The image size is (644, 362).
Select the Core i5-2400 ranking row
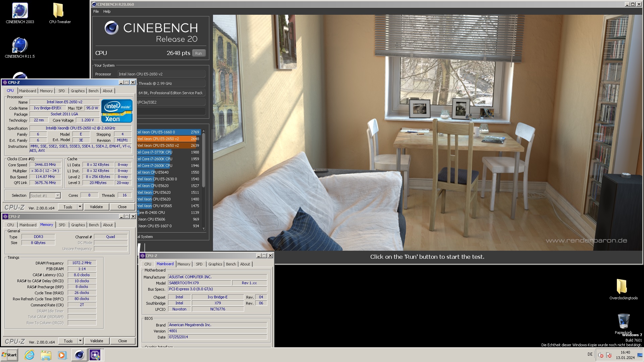(168, 213)
